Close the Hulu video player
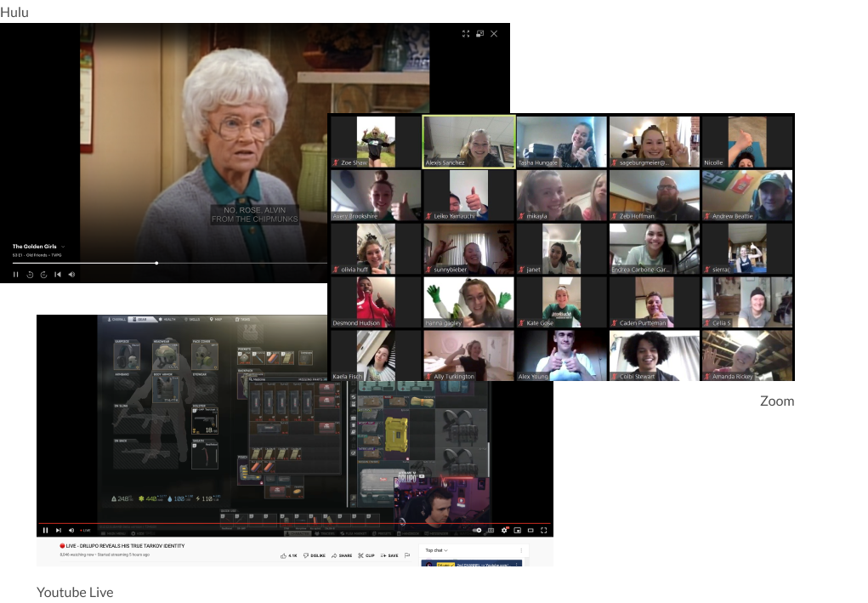 [494, 34]
